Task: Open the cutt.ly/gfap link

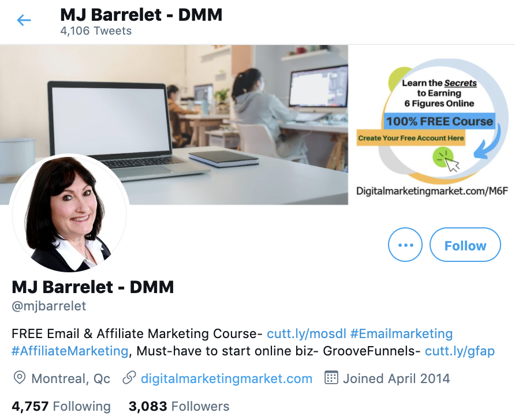Action: 460,351
